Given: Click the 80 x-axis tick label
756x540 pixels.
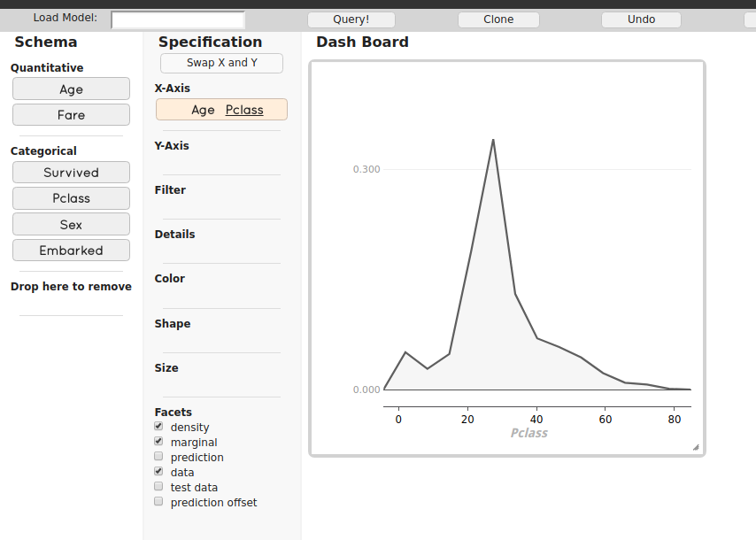Looking at the screenshot, I should pyautogui.click(x=675, y=420).
